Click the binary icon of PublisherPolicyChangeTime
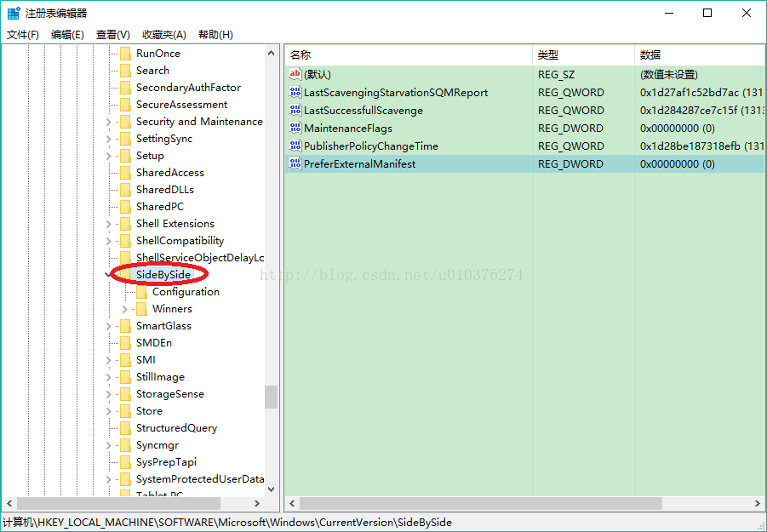The image size is (767, 532). (295, 146)
